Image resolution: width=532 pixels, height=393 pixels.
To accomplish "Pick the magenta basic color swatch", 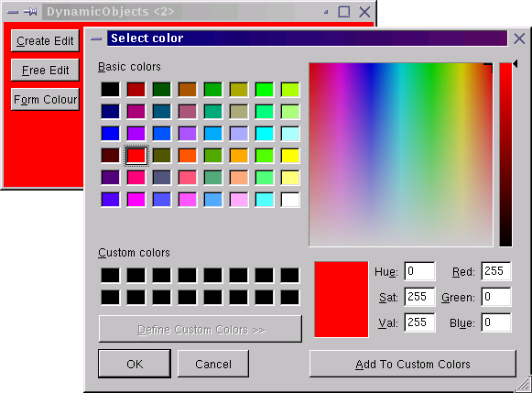I will (x=136, y=200).
